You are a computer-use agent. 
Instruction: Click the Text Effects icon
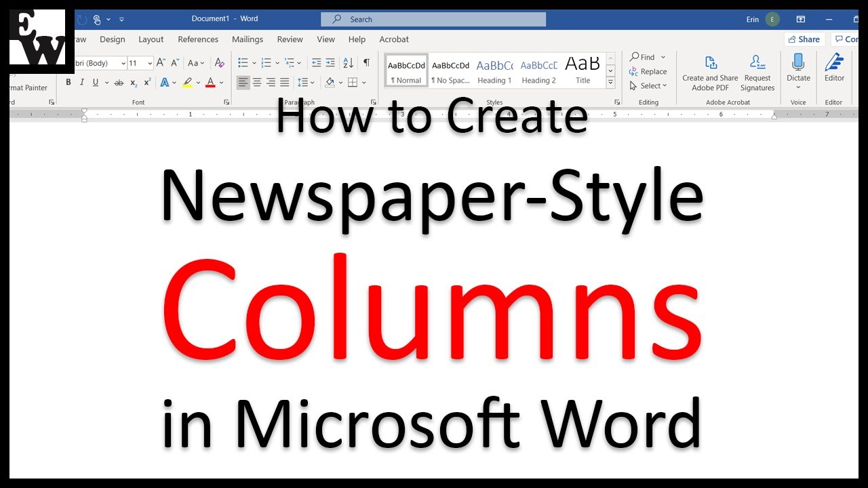[x=164, y=83]
